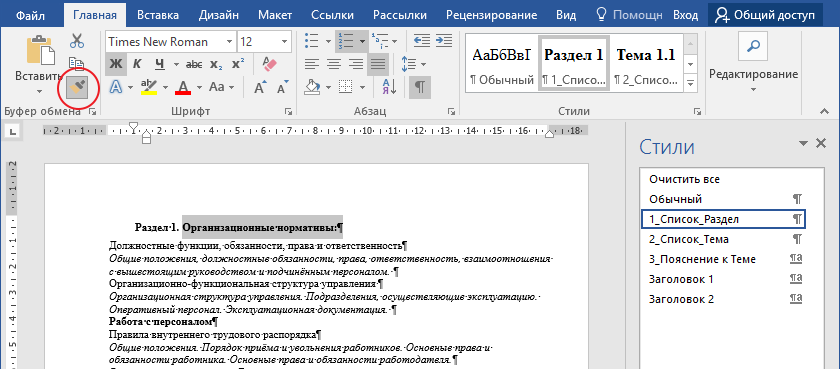Toggle bold Ж formatting
840x369 pixels.
(x=116, y=64)
